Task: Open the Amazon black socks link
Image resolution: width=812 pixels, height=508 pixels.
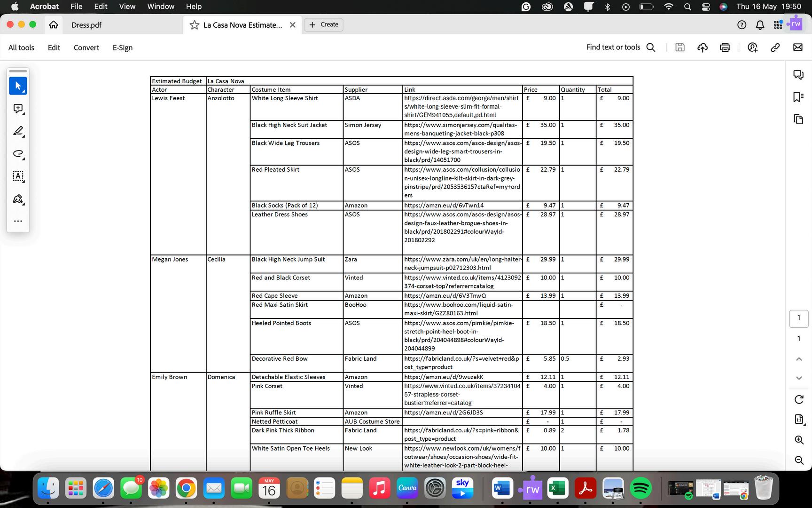Action: tap(444, 206)
